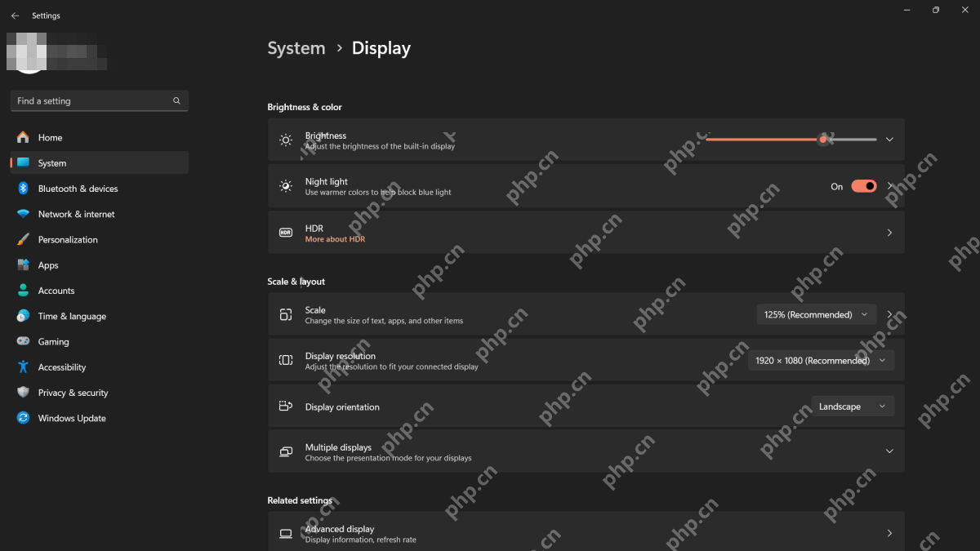The width and height of the screenshot is (980, 551).
Task: Click the Scale icon
Action: pos(286,314)
